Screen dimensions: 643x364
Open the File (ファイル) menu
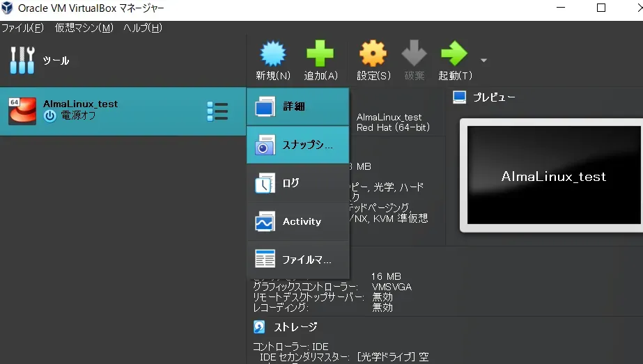(x=22, y=28)
